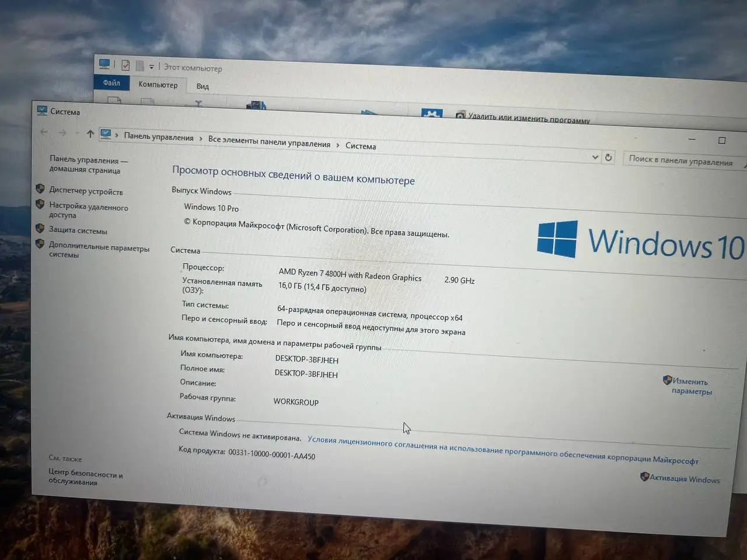Click the Активация Windows link
747x560 pixels.
point(685,479)
